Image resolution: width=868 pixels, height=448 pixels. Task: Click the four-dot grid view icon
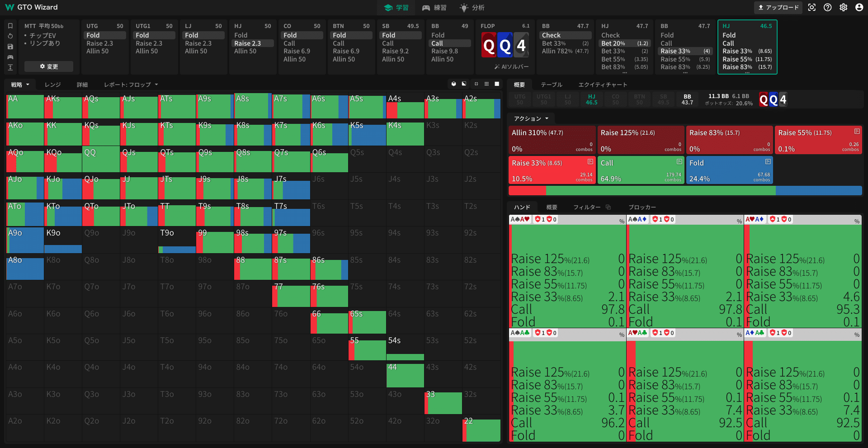476,84
